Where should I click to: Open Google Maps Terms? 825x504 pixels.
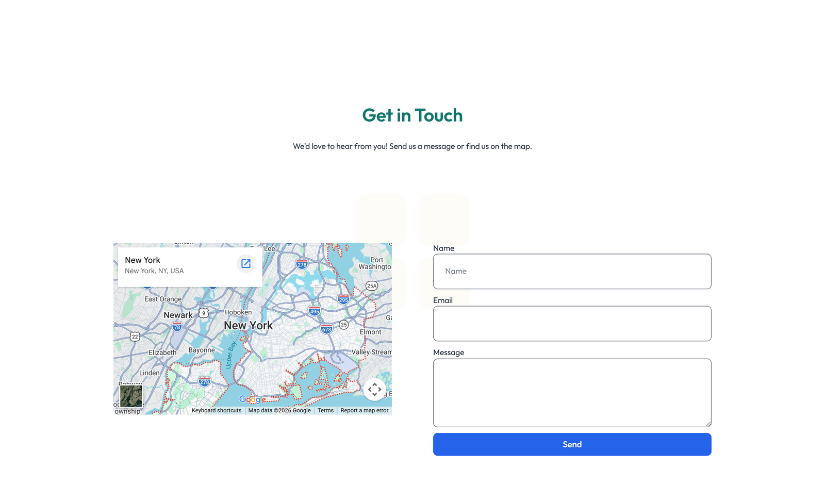pyautogui.click(x=325, y=410)
